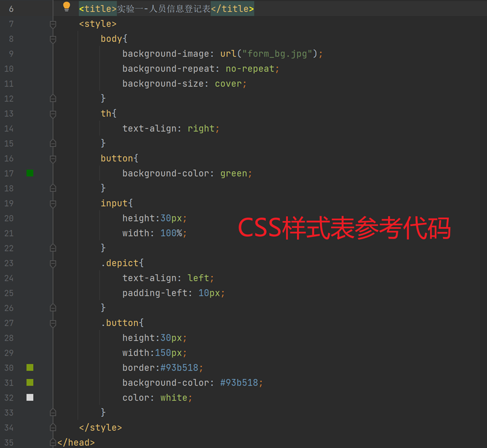Image resolution: width=487 pixels, height=448 pixels.
Task: Click fold end marker on line 26
Action: [53, 308]
